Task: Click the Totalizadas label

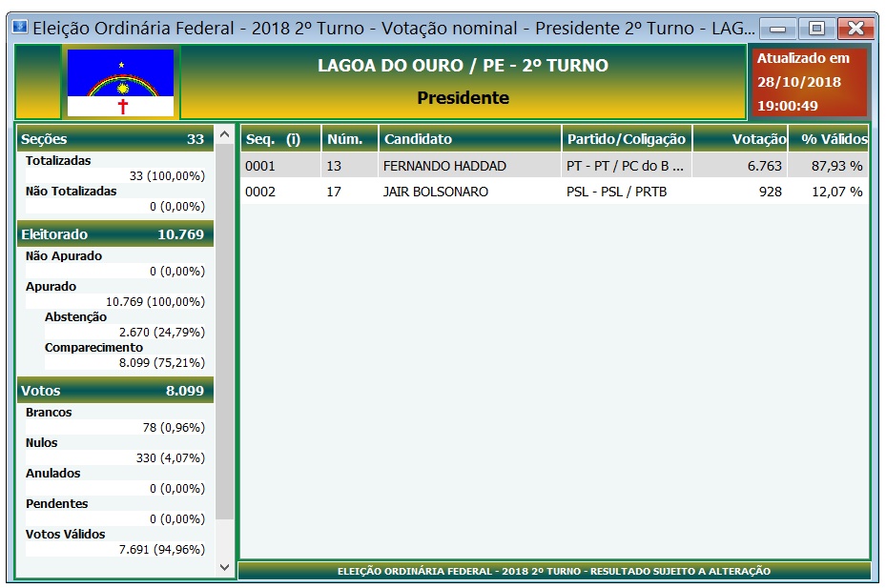Action: coord(58,161)
